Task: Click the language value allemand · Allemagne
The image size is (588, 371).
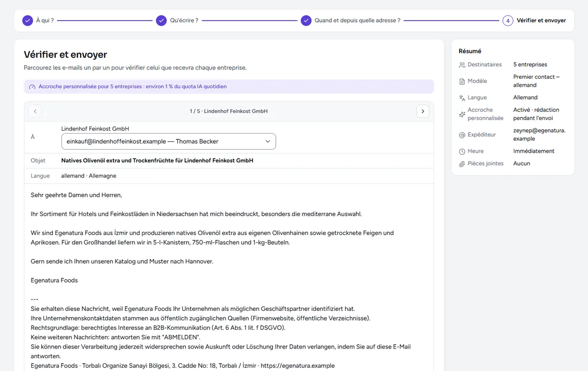Action: (x=89, y=176)
